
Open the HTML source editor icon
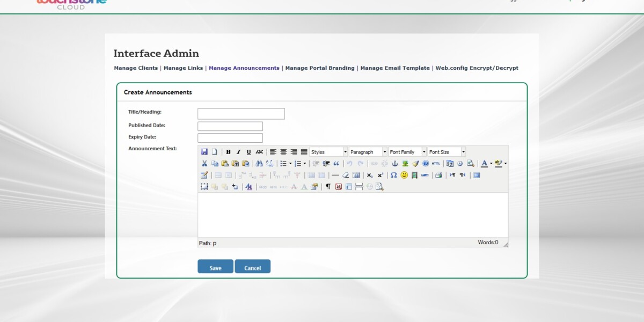tap(435, 164)
